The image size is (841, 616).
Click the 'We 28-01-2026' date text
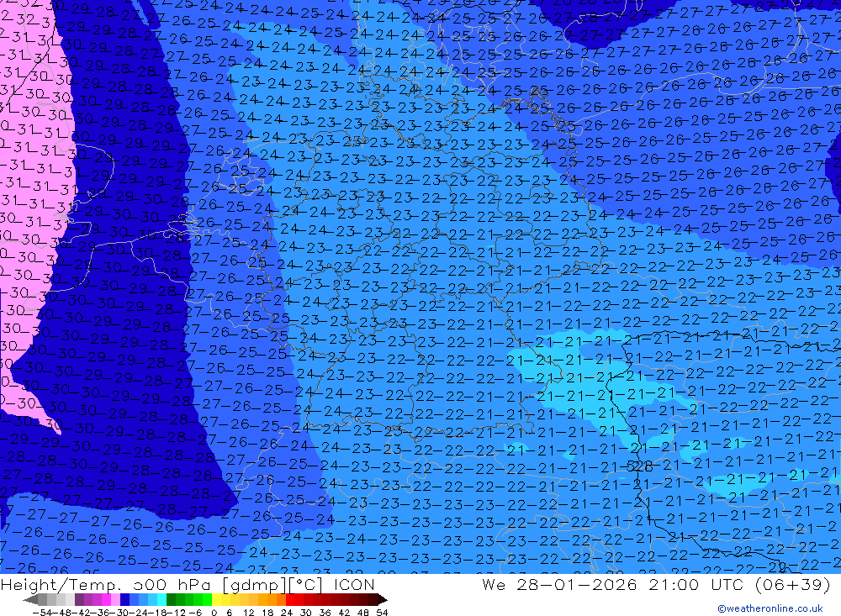pyautogui.click(x=559, y=584)
